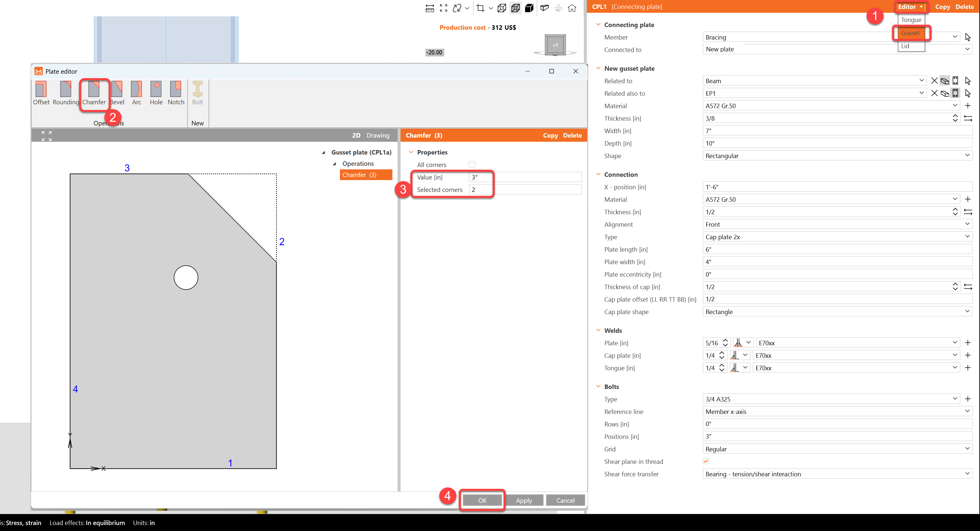Toggle Shear plane in thread checkbox
Image resolution: width=980 pixels, height=531 pixels.
(706, 461)
